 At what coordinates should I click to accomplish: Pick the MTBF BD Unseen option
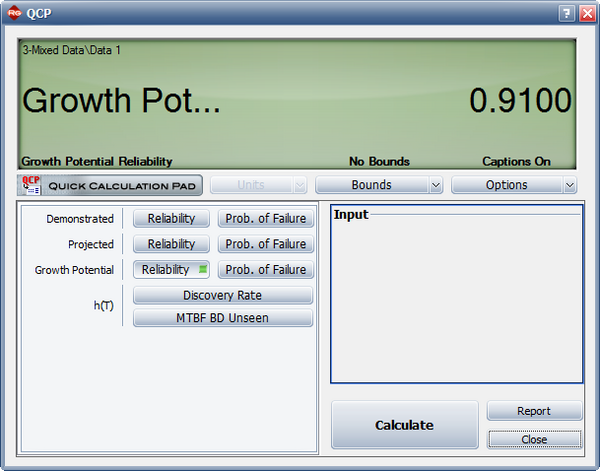tap(223, 318)
